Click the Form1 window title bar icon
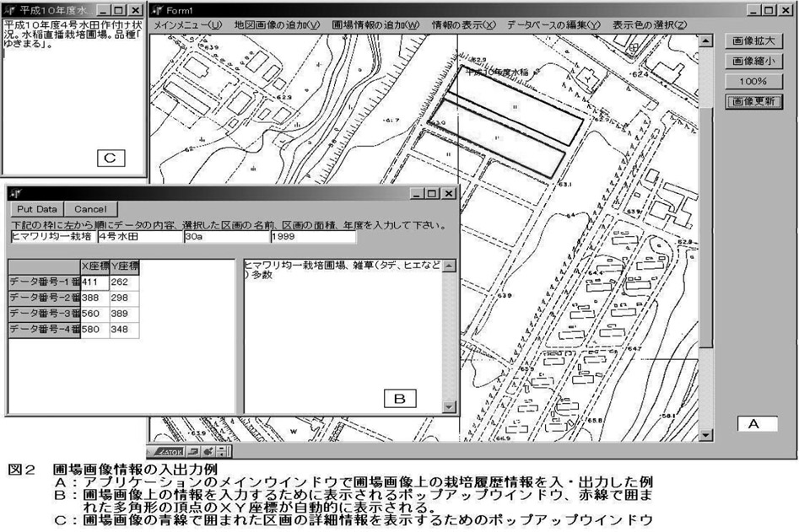 click(x=157, y=10)
